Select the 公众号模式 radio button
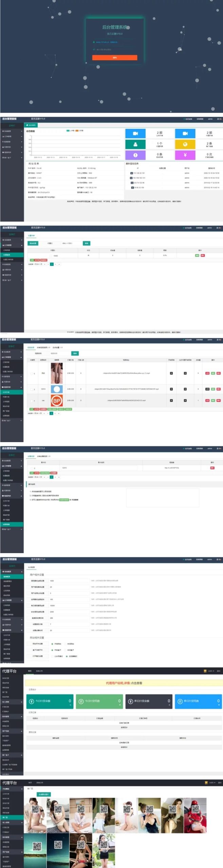Viewport: 223px width, 868px height. coord(52,656)
